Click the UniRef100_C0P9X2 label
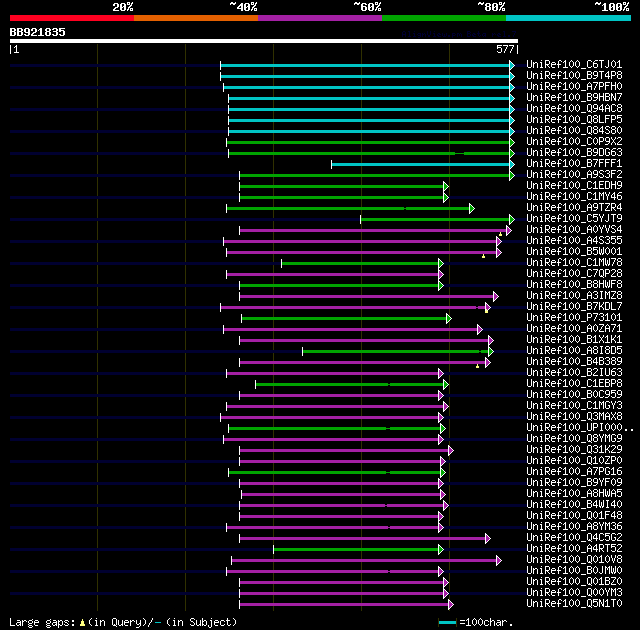This screenshot has width=640, height=630. (574, 142)
